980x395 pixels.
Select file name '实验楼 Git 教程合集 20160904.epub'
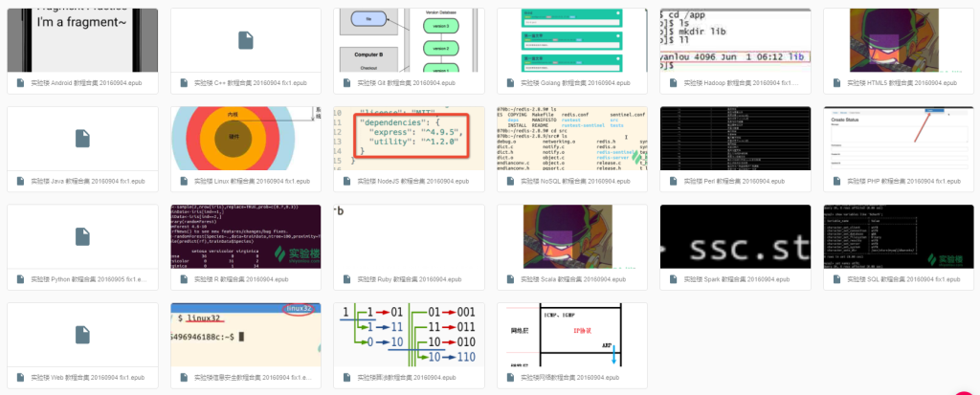406,83
